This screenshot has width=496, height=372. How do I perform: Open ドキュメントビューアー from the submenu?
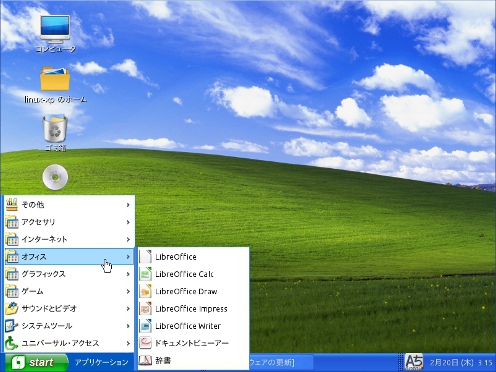coord(194,343)
